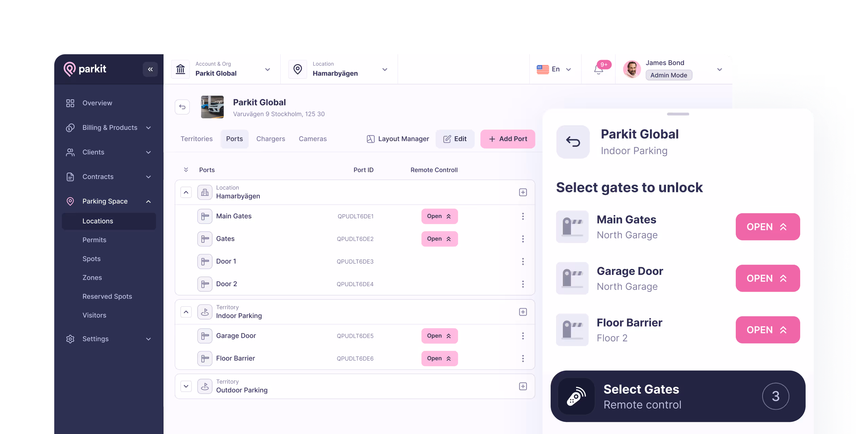
Task: Click the port icon beside Door 1
Action: 205,261
